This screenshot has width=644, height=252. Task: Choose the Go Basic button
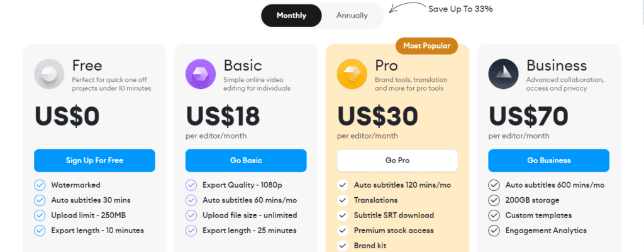pyautogui.click(x=246, y=161)
